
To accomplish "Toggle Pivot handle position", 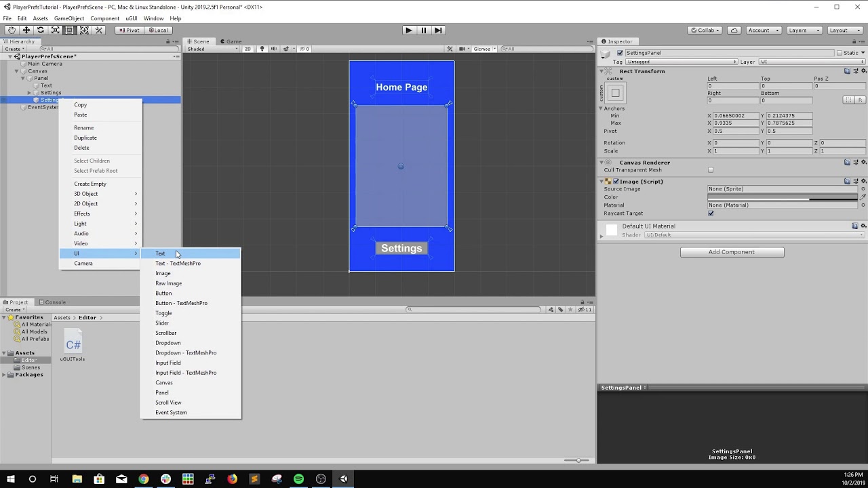I will (x=129, y=30).
